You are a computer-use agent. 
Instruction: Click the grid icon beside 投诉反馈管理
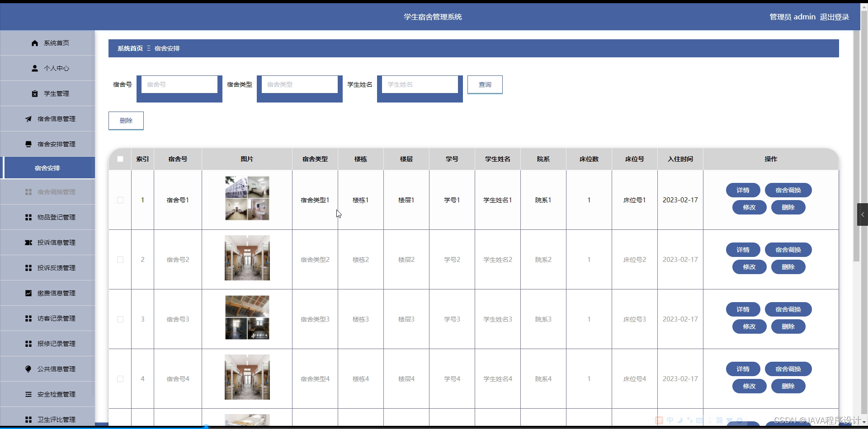pos(28,268)
